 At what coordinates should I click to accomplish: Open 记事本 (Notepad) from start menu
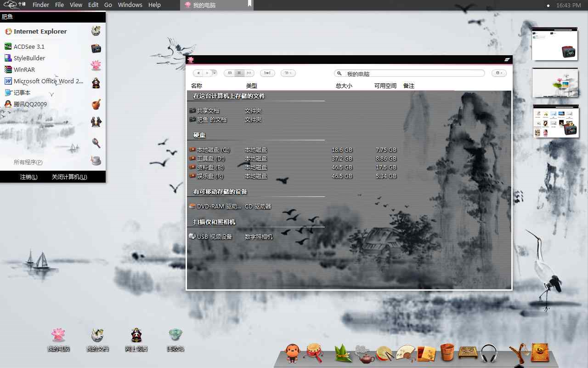pos(17,92)
